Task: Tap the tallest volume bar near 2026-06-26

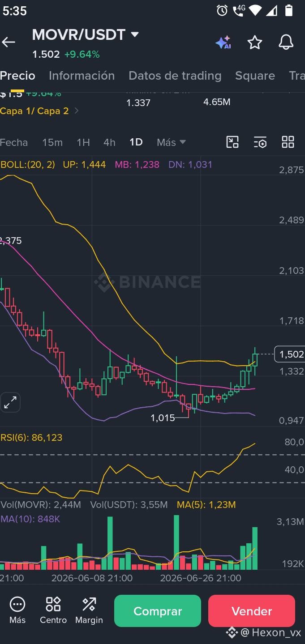Action: pos(176,542)
